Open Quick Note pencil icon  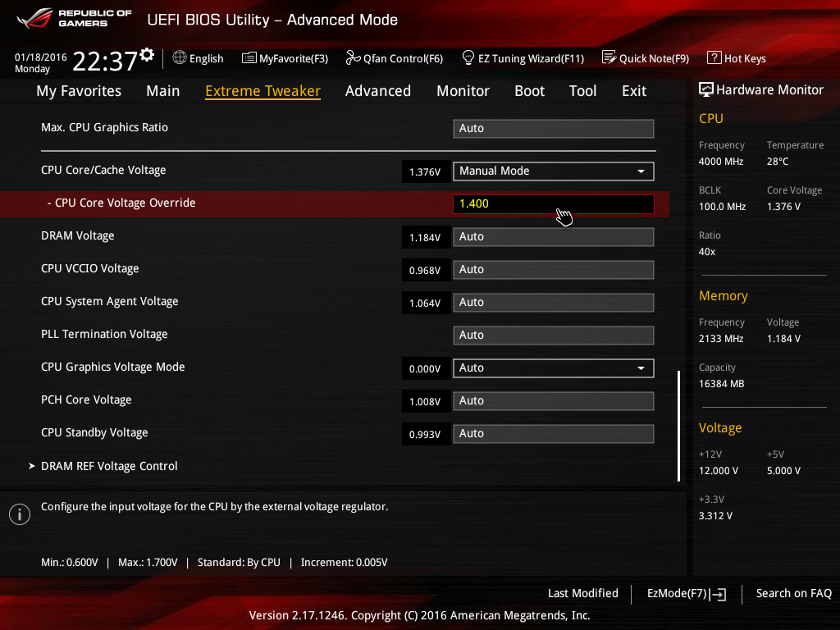(609, 57)
